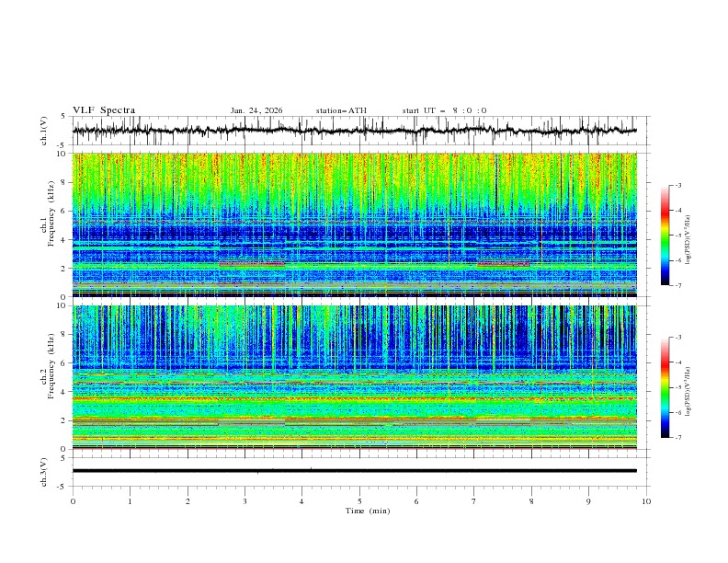Image resolution: width=728 pixels, height=563 pixels.
Task: Click time axis tick label "4"
Action: pos(301,501)
